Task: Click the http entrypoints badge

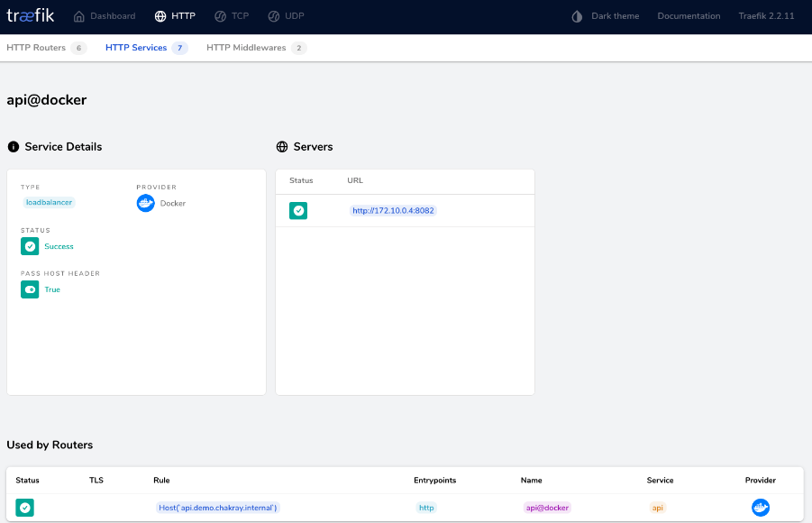Action: 425,508
